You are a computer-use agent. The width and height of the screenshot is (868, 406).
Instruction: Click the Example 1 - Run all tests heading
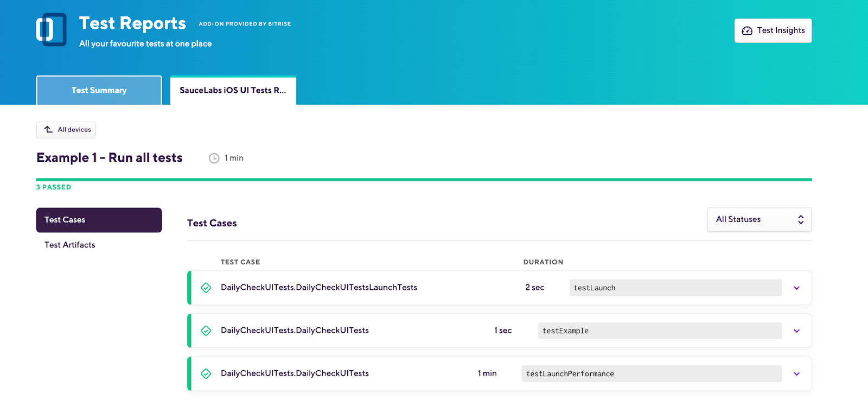point(110,158)
